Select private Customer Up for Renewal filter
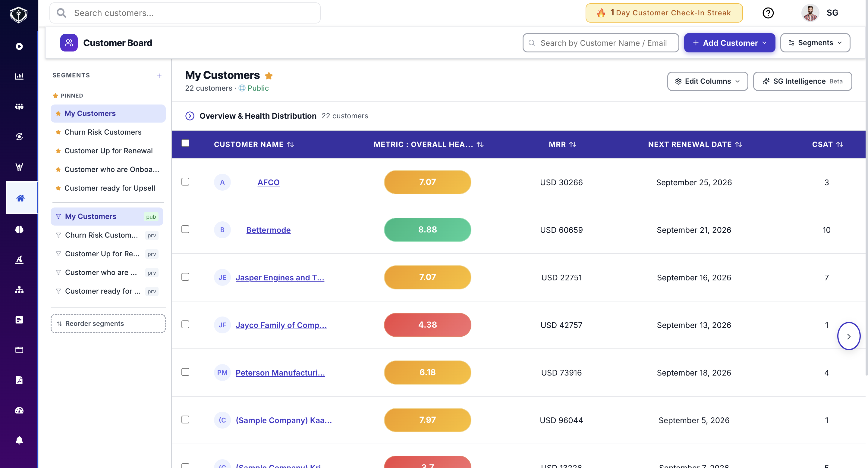Image resolution: width=868 pixels, height=468 pixels. (107, 254)
